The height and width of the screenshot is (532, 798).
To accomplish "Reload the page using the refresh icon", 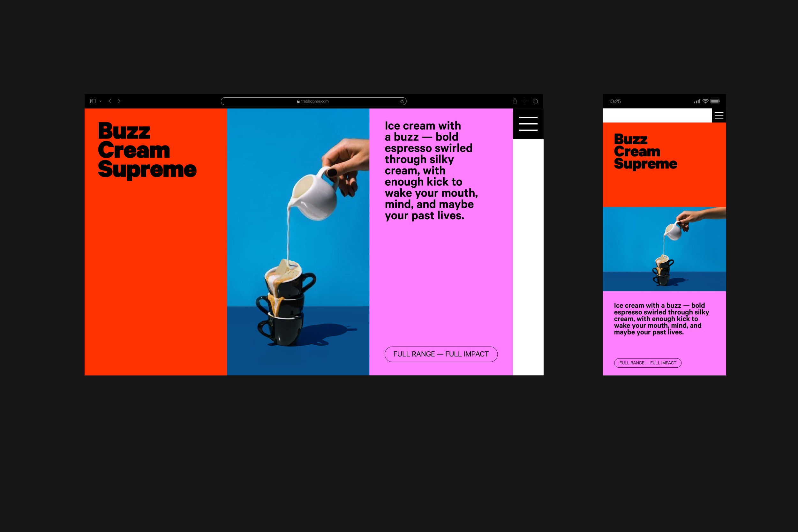I will [x=402, y=101].
